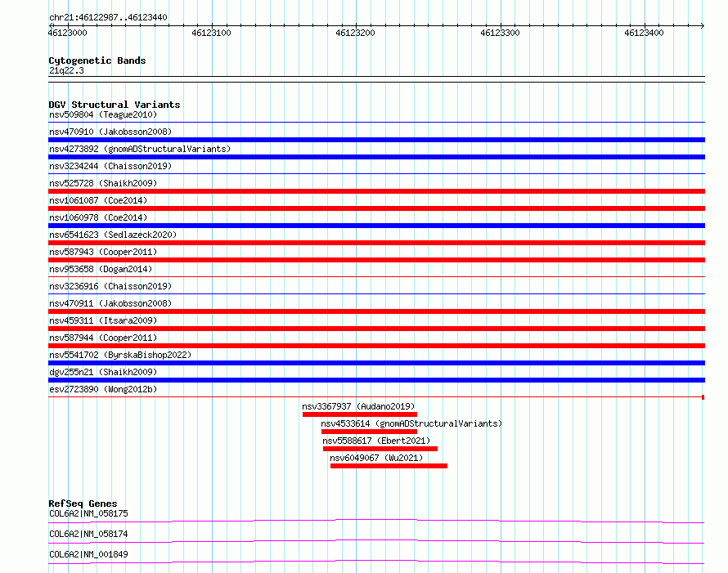Click the red bar under nsv5588617

[x=380, y=449]
